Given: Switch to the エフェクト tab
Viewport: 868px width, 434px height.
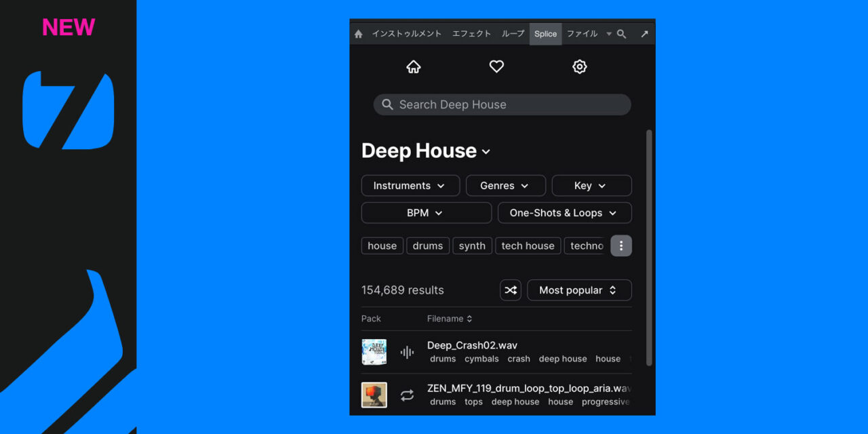Looking at the screenshot, I should click(471, 34).
